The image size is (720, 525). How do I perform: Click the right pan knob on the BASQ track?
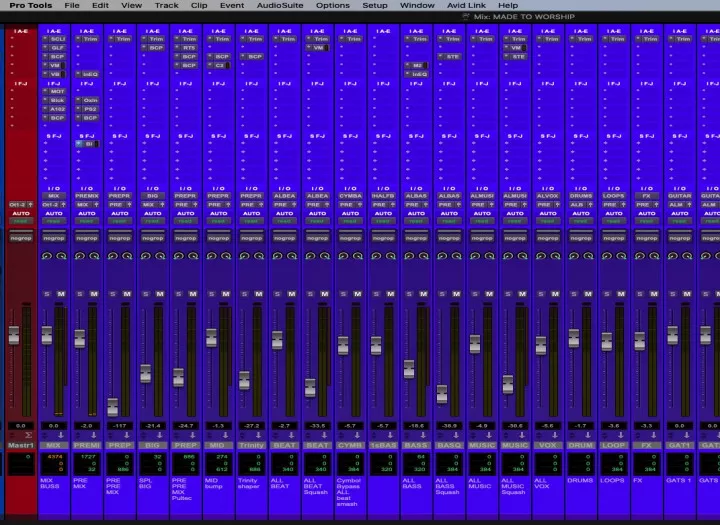[456, 256]
